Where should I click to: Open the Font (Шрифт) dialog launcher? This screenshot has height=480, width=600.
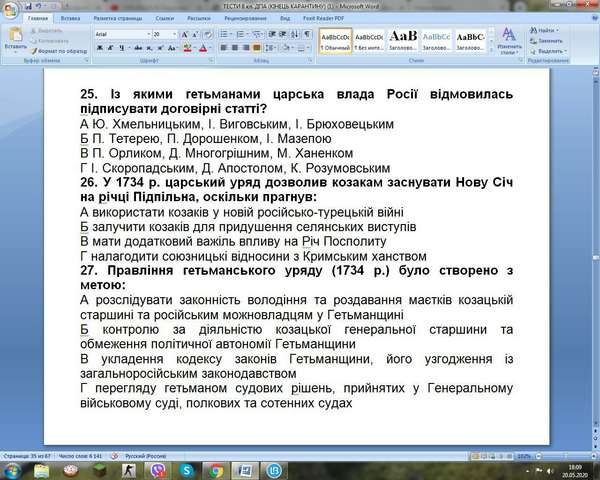211,60
